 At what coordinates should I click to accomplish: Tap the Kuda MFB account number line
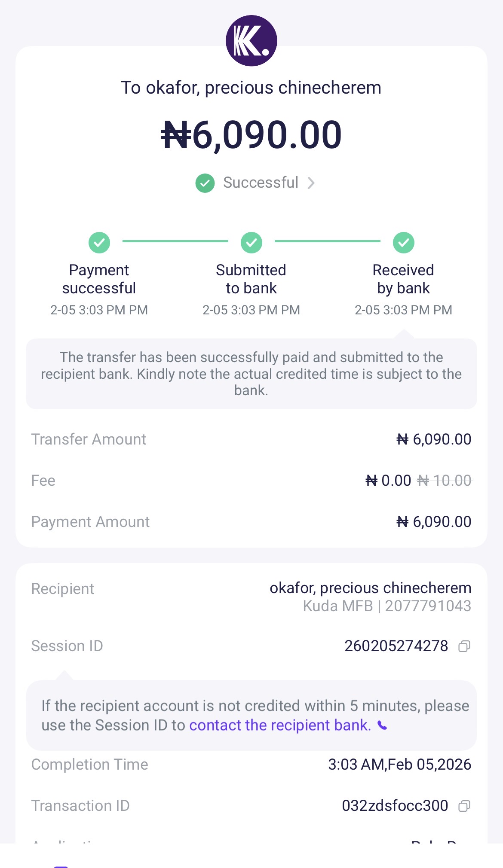pos(387,606)
